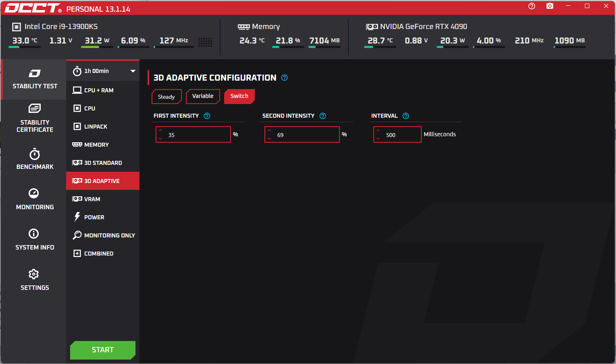
Task: Open help for 3D Adaptive Configuration
Action: [x=284, y=78]
